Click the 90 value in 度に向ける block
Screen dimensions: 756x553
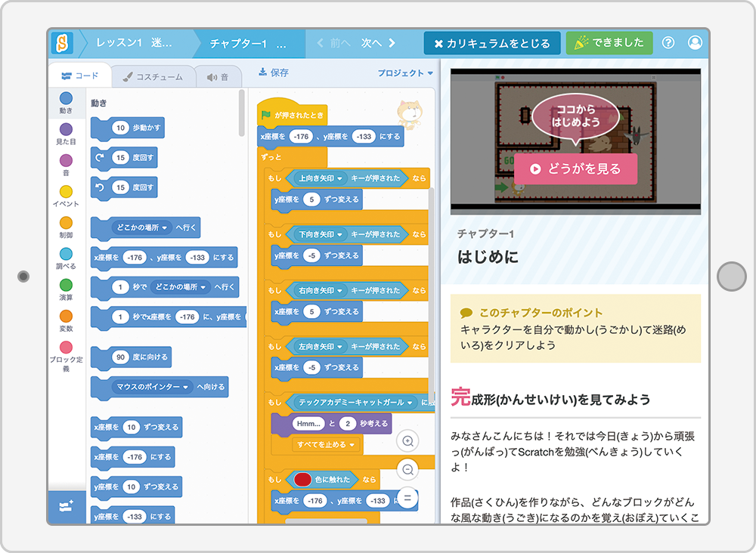[120, 357]
